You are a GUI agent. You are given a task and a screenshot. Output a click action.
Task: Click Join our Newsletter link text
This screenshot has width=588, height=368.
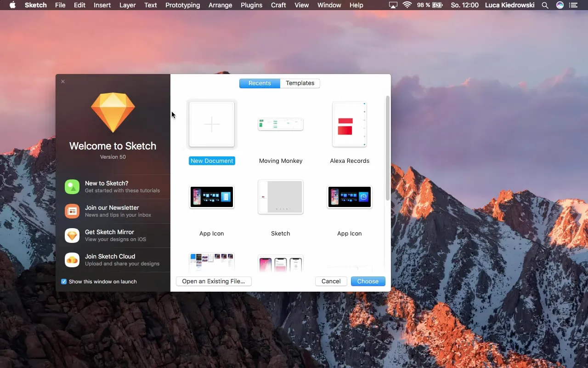coord(112,207)
